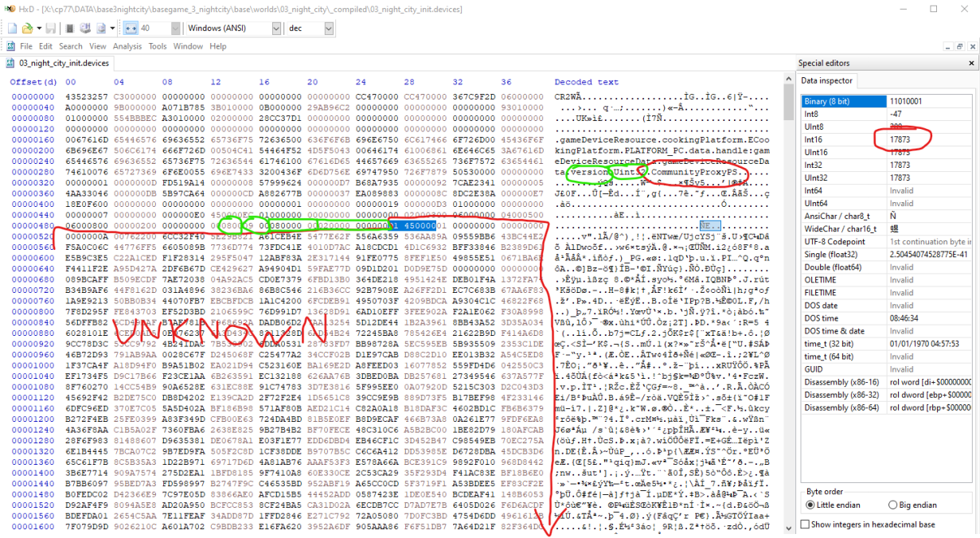This screenshot has height=538, width=980.
Task: Close the Special editors panel
Action: (970, 63)
